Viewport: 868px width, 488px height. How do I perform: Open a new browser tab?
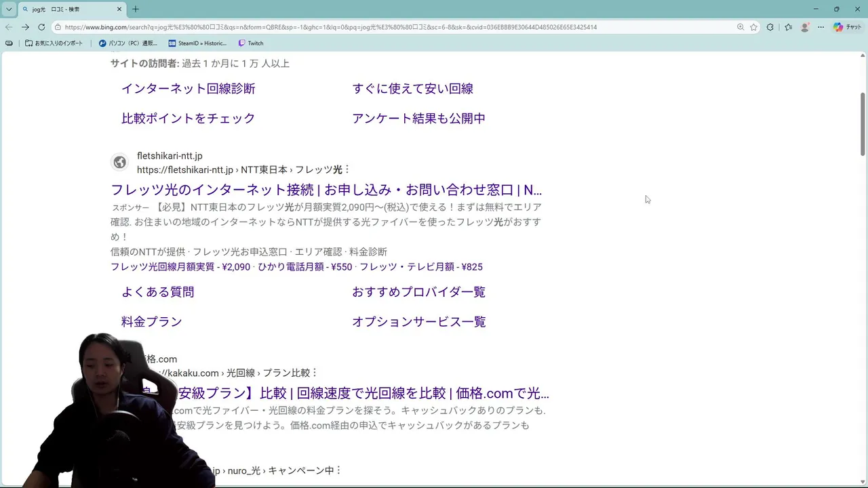click(136, 9)
